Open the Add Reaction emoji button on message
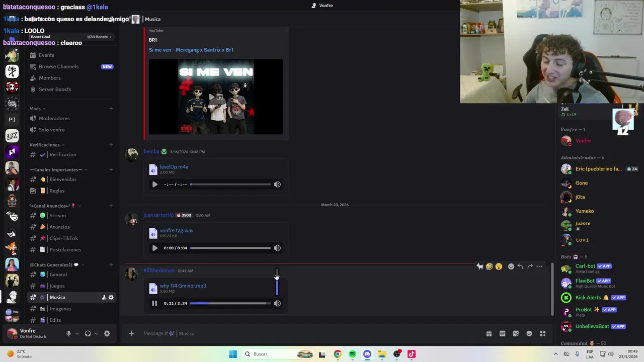The width and height of the screenshot is (644, 362). [511, 266]
